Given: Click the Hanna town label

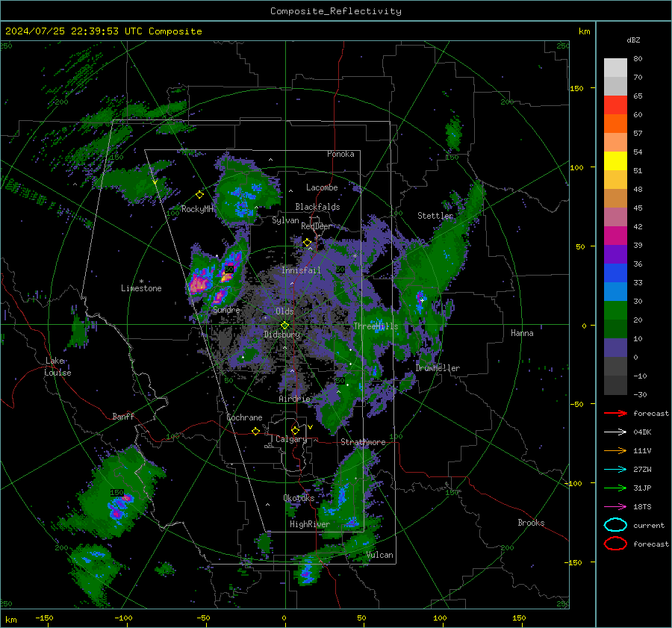Looking at the screenshot, I should click(522, 333).
